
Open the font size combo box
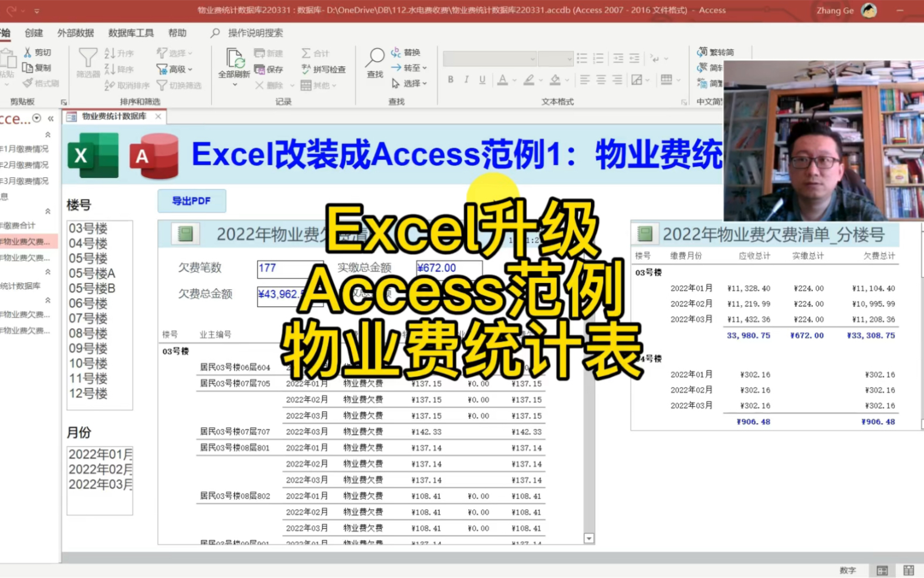click(x=555, y=59)
